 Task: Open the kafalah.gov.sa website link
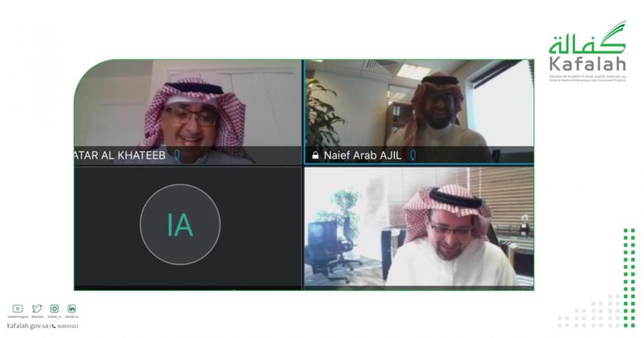(28, 326)
